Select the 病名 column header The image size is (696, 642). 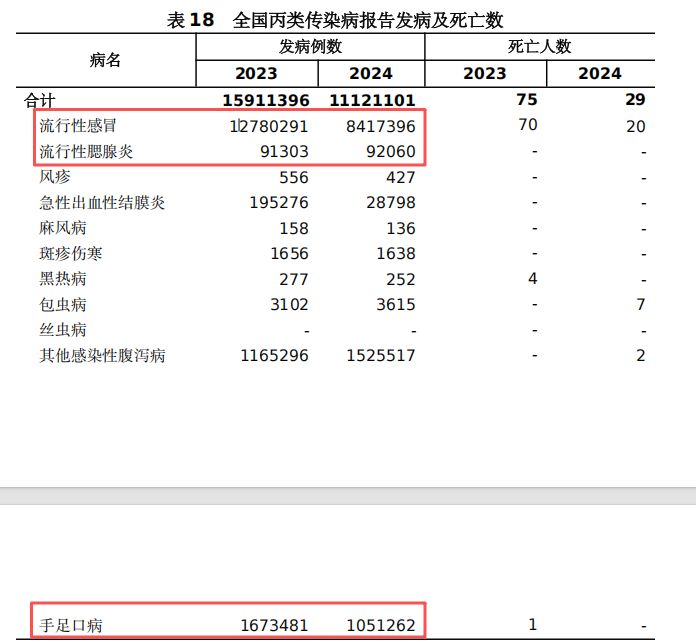[x=105, y=60]
